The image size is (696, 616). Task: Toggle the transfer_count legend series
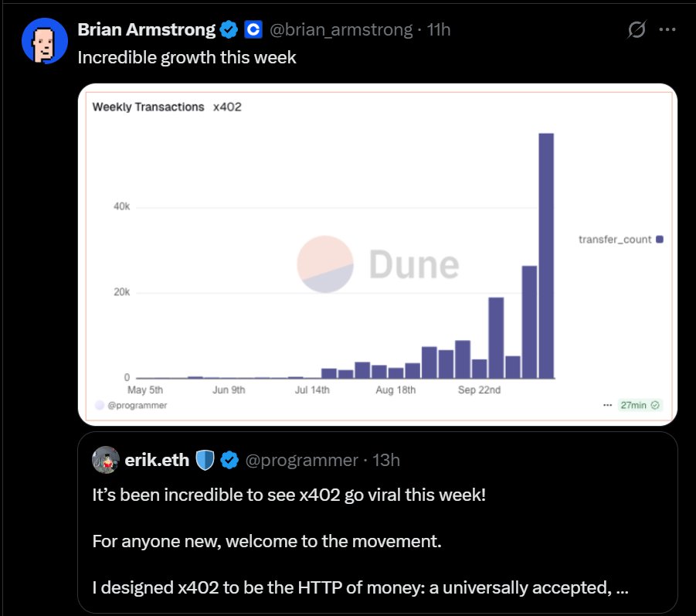[620, 240]
